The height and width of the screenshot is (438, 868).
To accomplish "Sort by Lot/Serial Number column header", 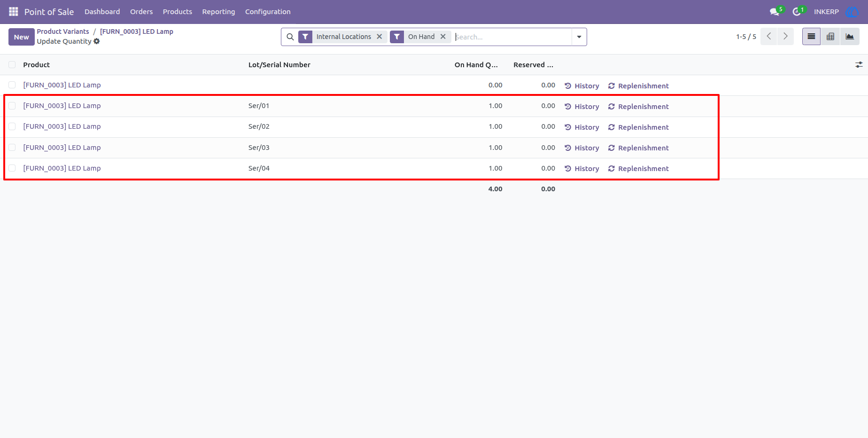I will tap(279, 65).
